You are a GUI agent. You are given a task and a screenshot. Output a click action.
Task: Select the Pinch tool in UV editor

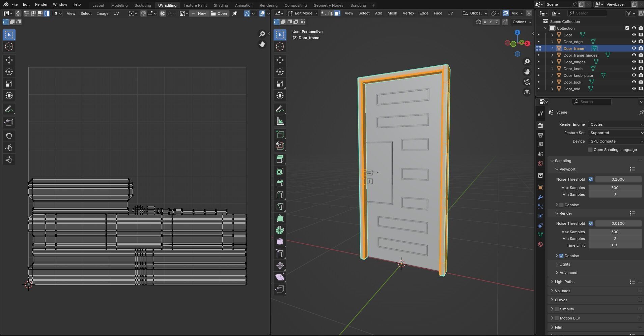click(9, 159)
